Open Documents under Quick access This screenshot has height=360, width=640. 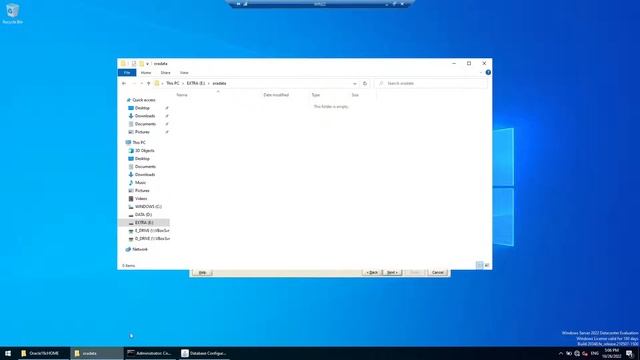pyautogui.click(x=145, y=124)
